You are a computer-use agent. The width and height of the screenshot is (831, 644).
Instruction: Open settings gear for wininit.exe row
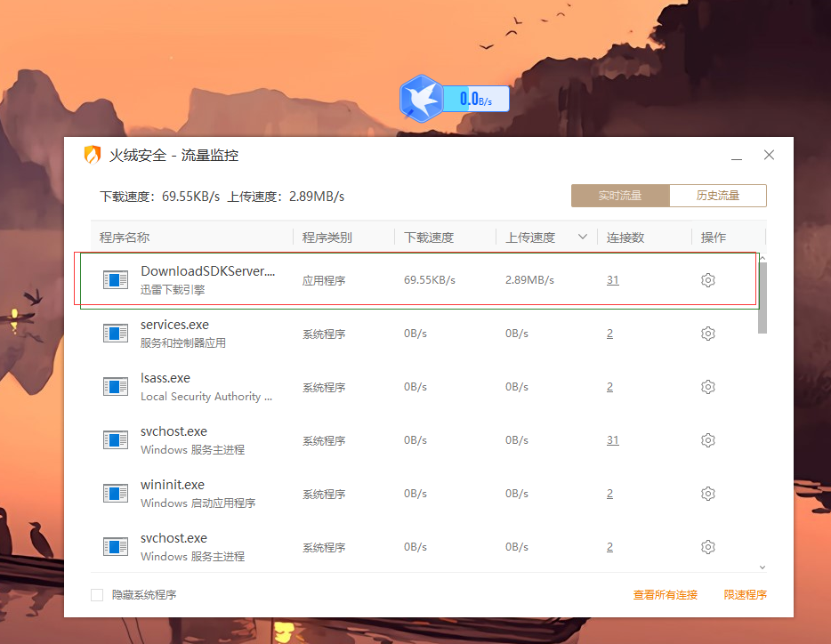pos(707,493)
